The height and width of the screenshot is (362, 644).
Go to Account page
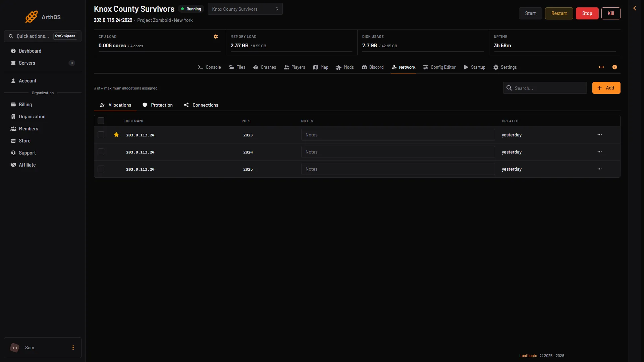point(43,81)
